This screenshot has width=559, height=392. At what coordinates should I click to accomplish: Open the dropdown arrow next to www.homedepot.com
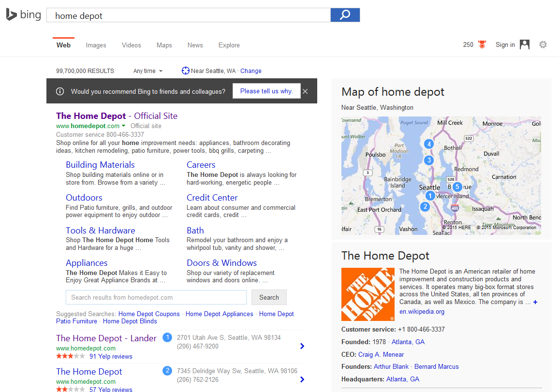tap(124, 125)
